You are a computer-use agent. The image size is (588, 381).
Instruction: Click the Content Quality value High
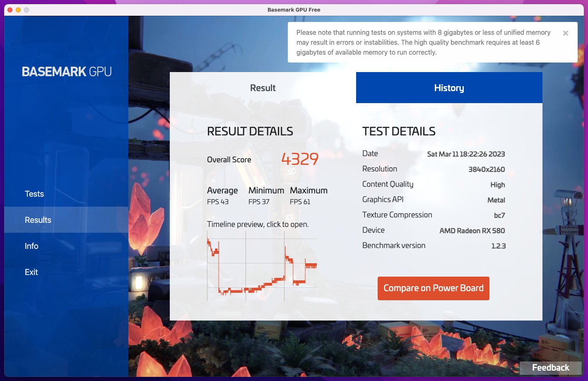click(x=498, y=185)
